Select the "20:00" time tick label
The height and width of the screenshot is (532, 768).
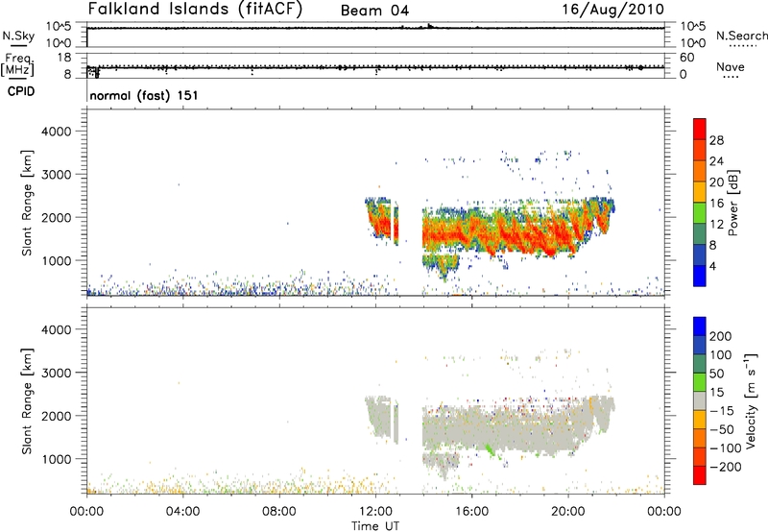[568, 512]
